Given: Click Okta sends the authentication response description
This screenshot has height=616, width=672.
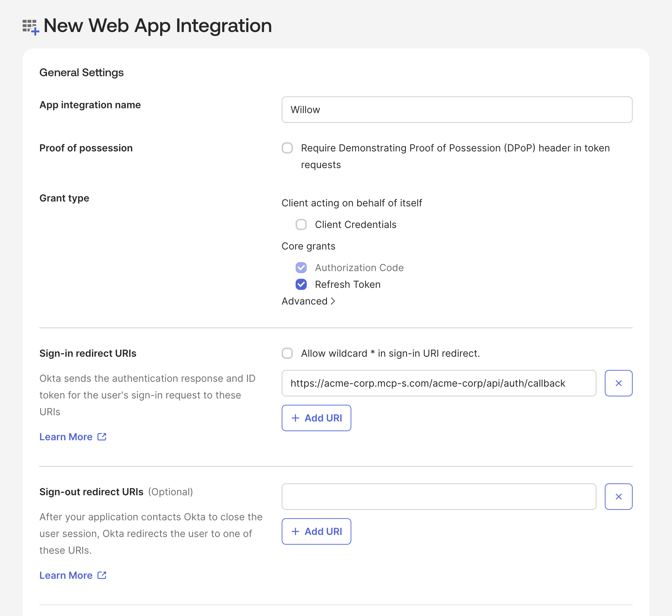Looking at the screenshot, I should (148, 395).
